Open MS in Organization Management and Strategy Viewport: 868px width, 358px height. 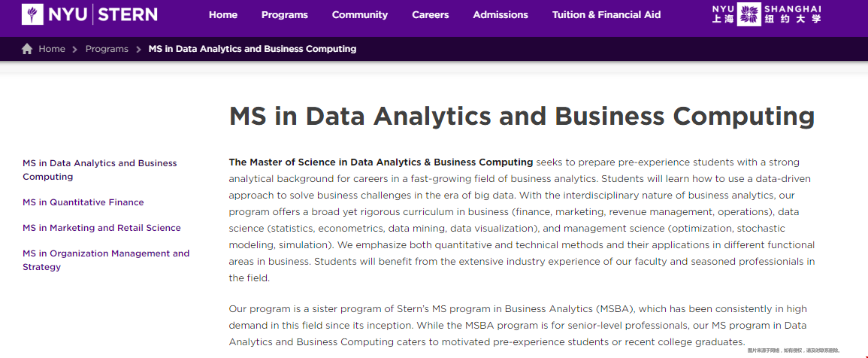point(106,260)
